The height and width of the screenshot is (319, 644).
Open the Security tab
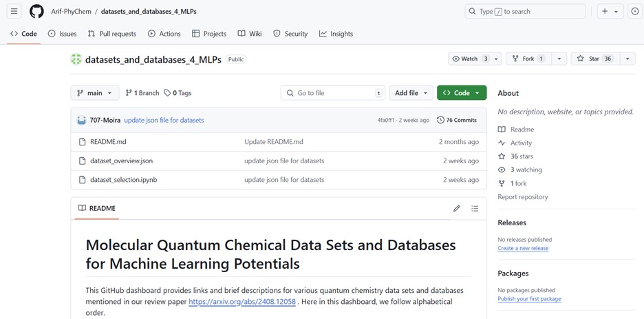(290, 34)
